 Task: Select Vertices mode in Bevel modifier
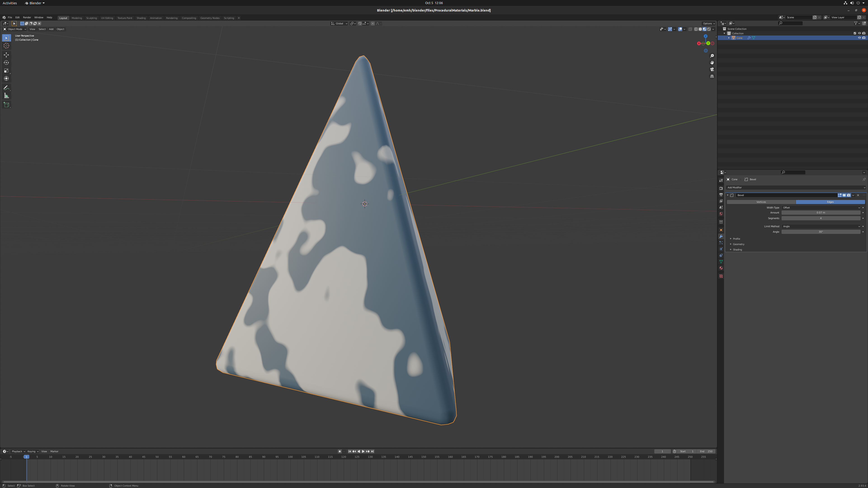[x=761, y=202]
